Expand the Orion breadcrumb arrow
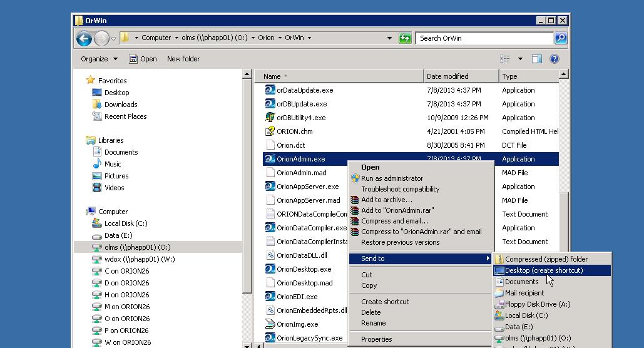Screen dimensions: 644x348 click(280, 38)
